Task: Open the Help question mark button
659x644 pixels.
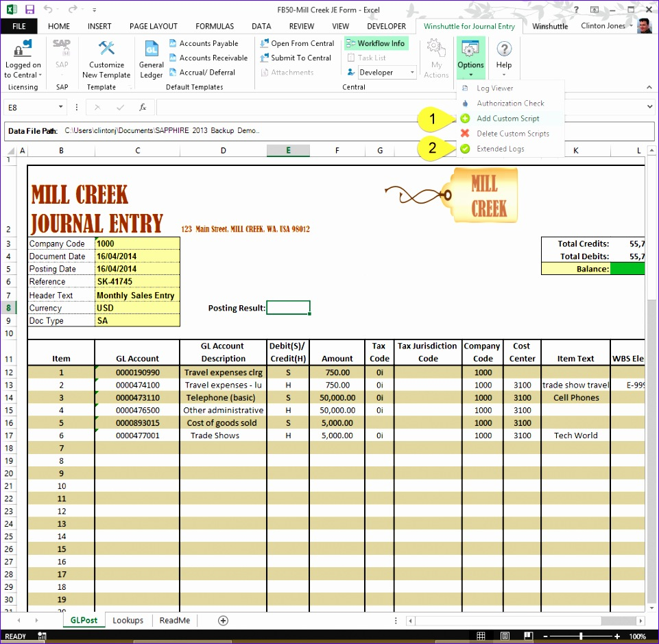Action: click(x=503, y=58)
